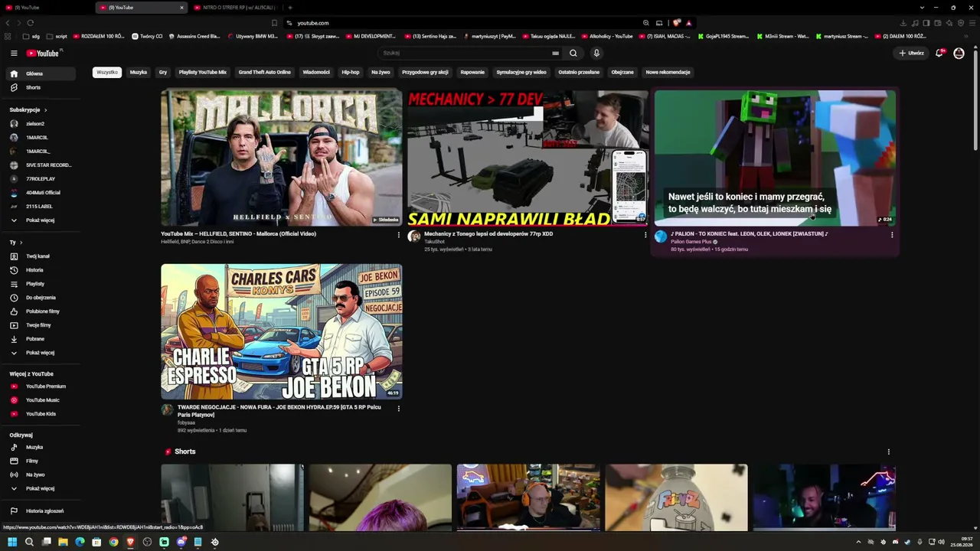This screenshot has height=551, width=980.
Task: Open more options for Twarde Negocjacje video
Action: 398,409
